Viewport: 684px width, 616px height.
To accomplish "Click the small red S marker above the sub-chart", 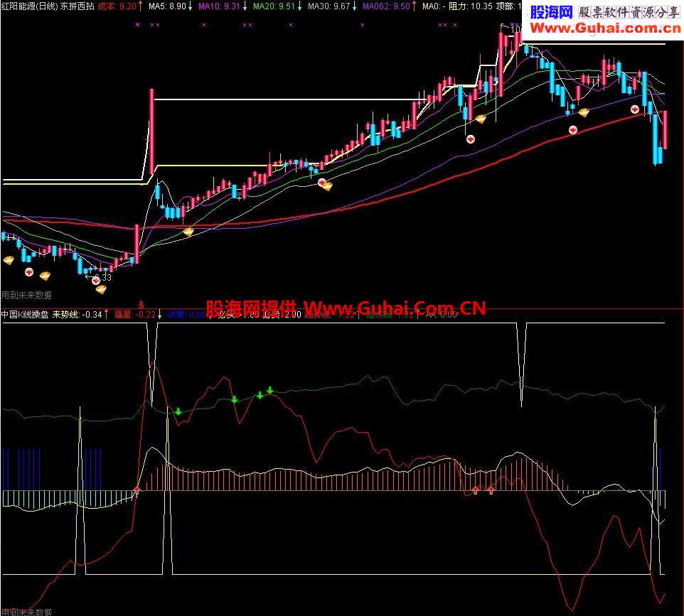I will click(141, 306).
